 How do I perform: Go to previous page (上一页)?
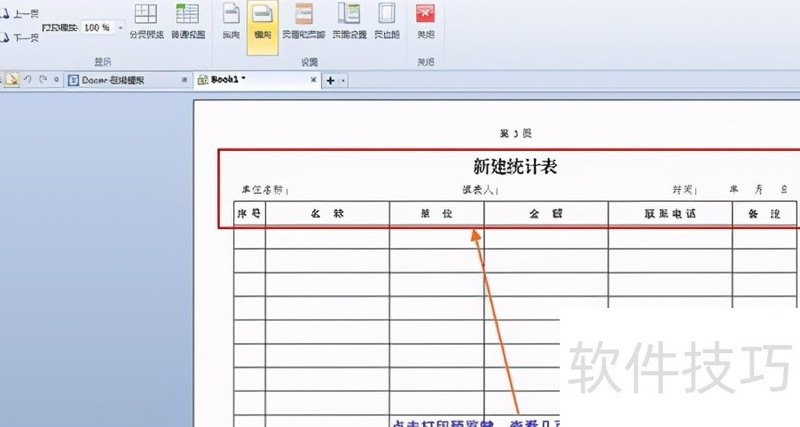click(19, 14)
